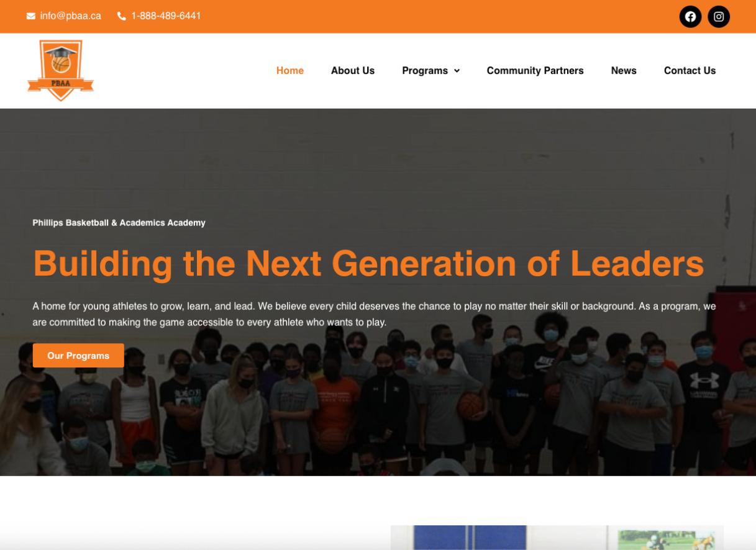Screen dimensions: 756x550
Task: Click the 1-888-489-6441 phone number
Action: (166, 16)
